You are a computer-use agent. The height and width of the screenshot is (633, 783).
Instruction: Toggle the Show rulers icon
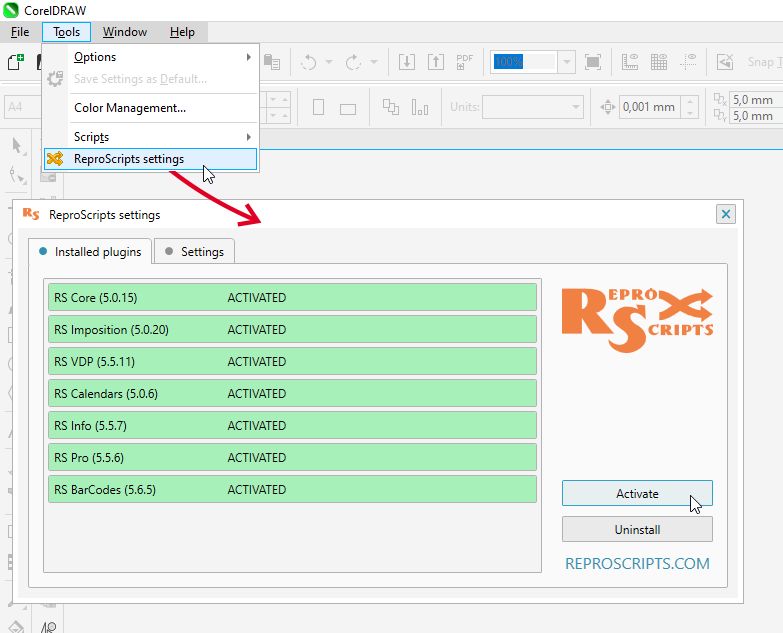click(630, 62)
